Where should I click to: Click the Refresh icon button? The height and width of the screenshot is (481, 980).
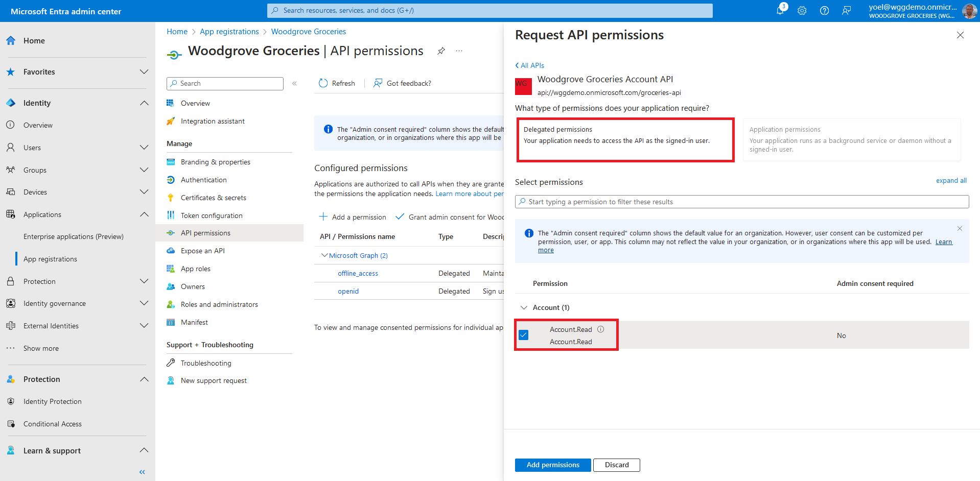tap(323, 83)
